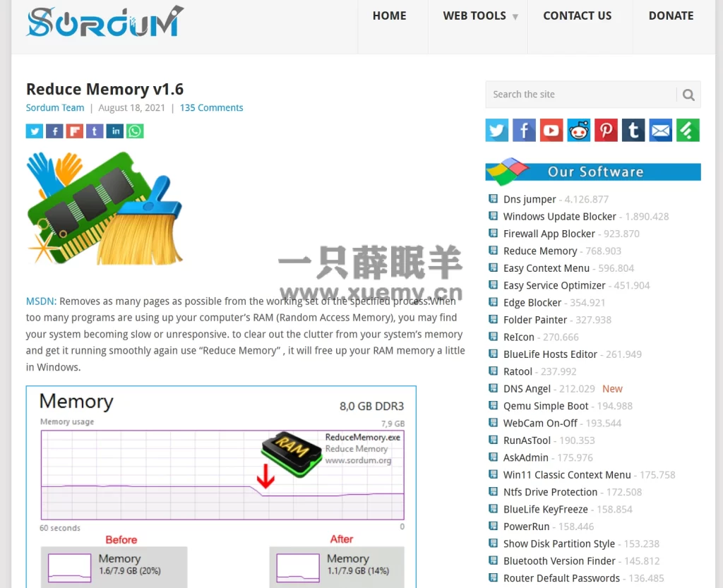Image resolution: width=723 pixels, height=588 pixels.
Task: Click the icon beside Edge Blocker
Action: point(493,302)
